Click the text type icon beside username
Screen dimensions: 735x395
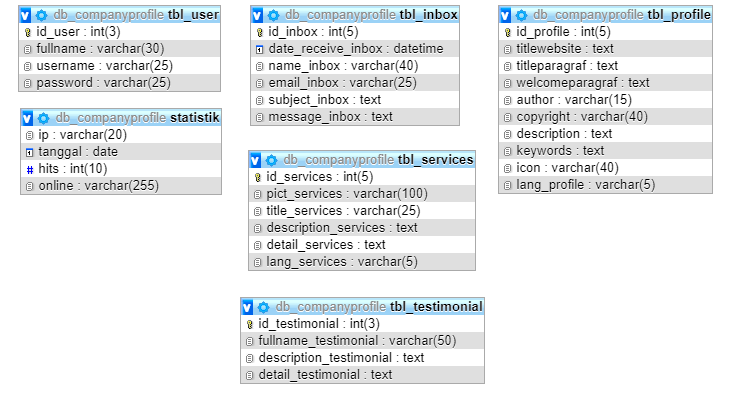(x=28, y=67)
